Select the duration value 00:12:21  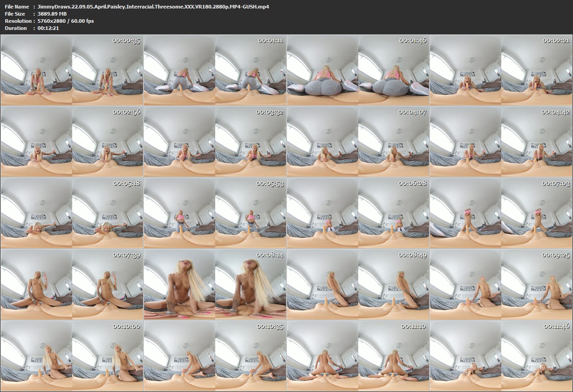pos(48,28)
